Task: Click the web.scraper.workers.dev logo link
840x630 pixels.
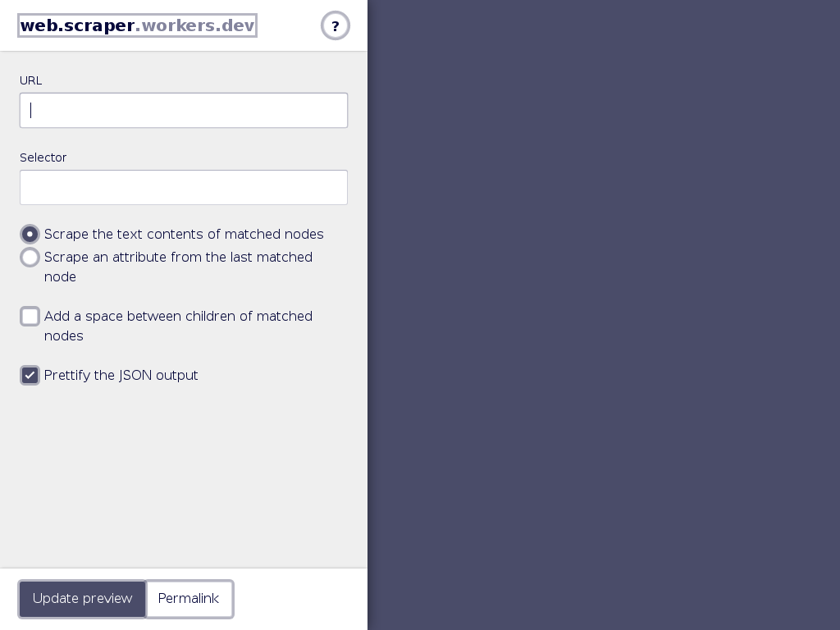Action: (x=137, y=25)
